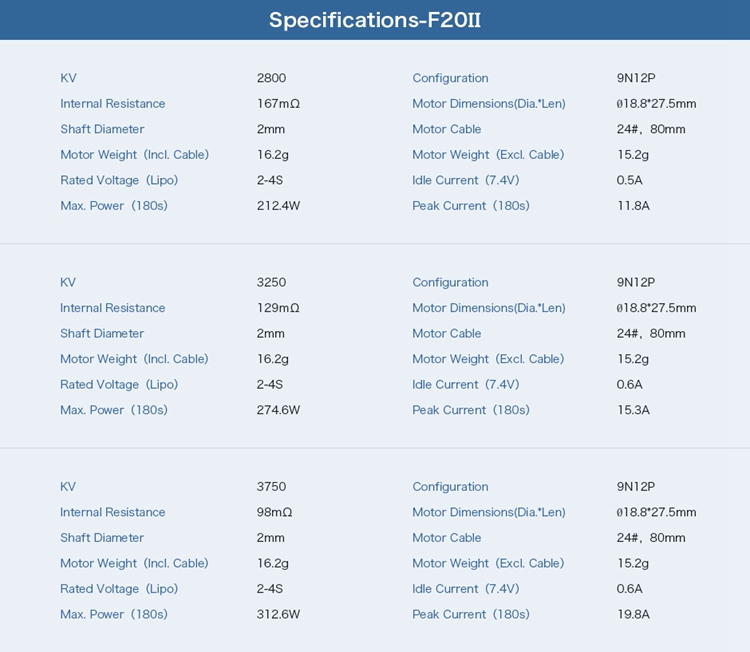The image size is (750, 652).
Task: Click the Specifications-F20II header title
Action: tap(375, 20)
